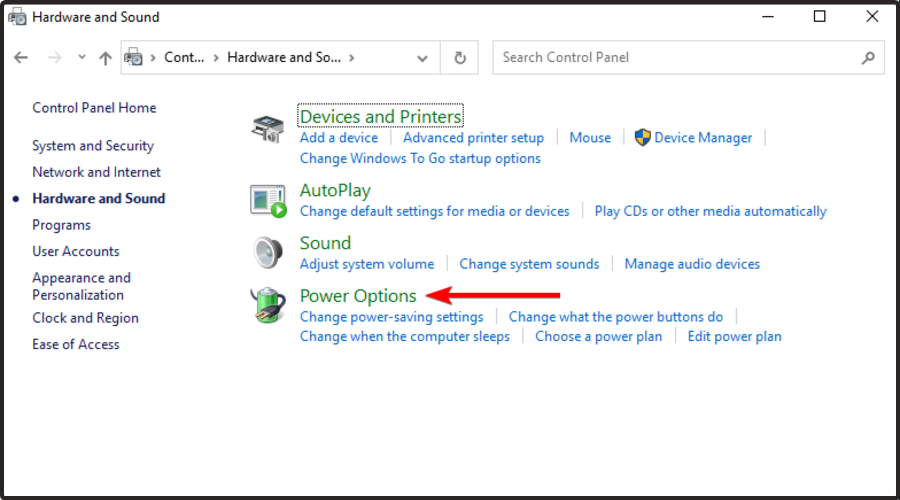Close the Hardware and Sound window

[872, 17]
